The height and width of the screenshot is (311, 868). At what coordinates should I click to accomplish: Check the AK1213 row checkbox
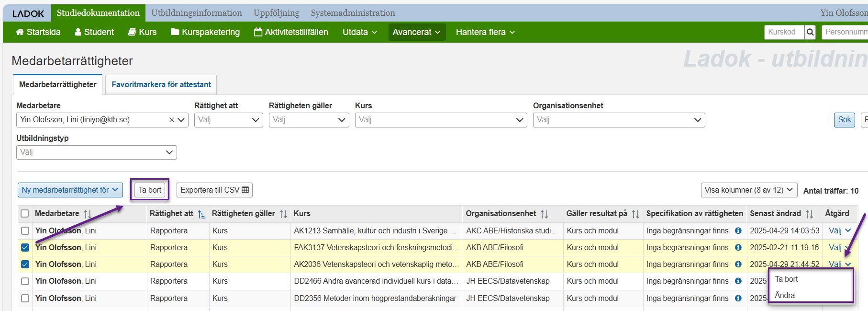(25, 230)
